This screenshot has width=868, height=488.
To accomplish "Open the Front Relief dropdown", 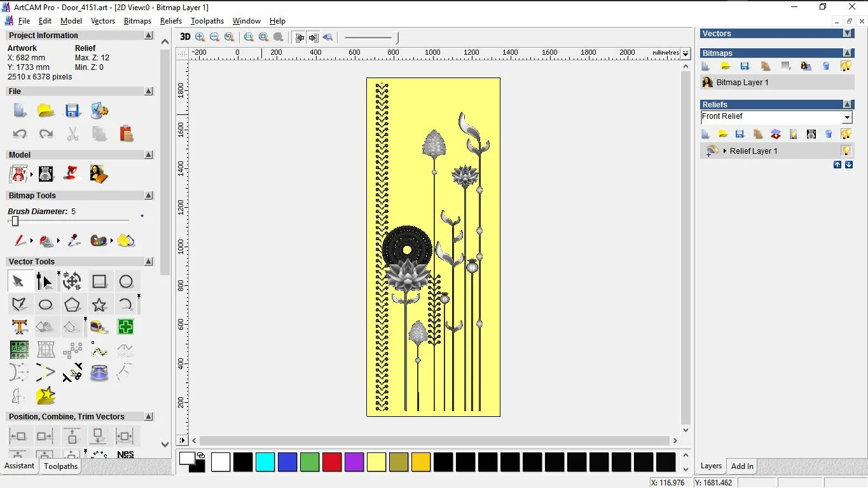I will [846, 118].
